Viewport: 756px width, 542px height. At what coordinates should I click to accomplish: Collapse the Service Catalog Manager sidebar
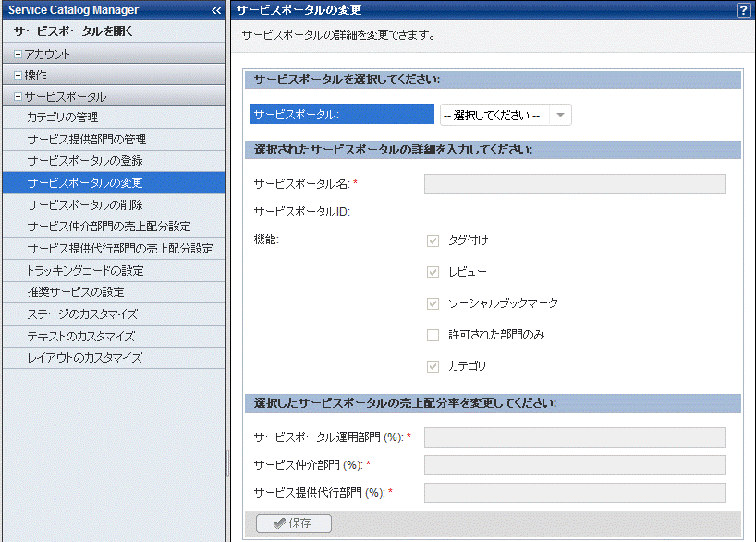[216, 10]
